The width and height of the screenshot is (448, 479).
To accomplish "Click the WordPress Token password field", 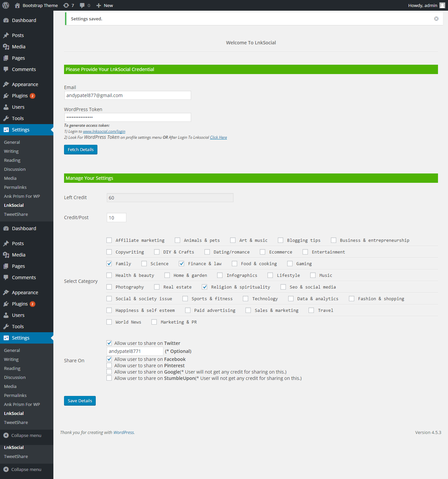I will click(127, 117).
